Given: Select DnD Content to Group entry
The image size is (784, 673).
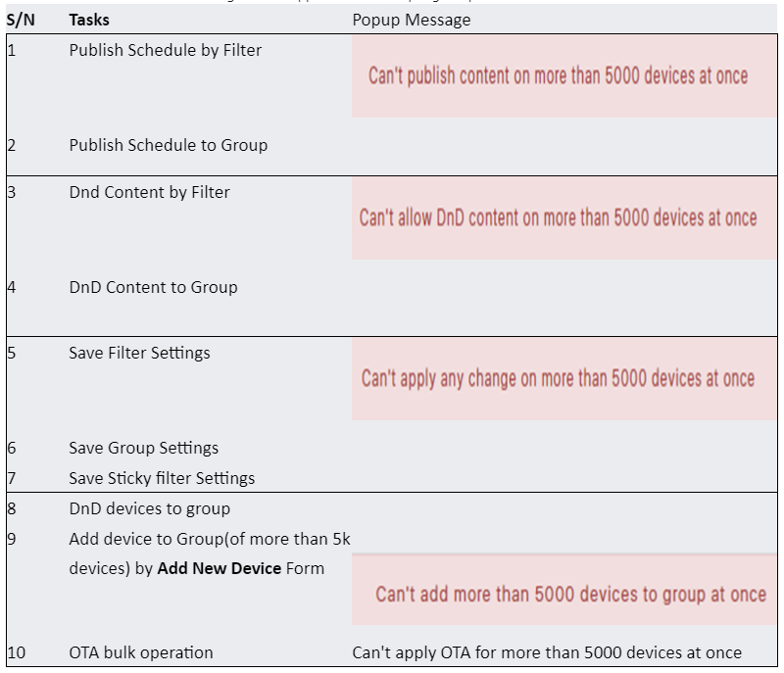Looking at the screenshot, I should [153, 287].
